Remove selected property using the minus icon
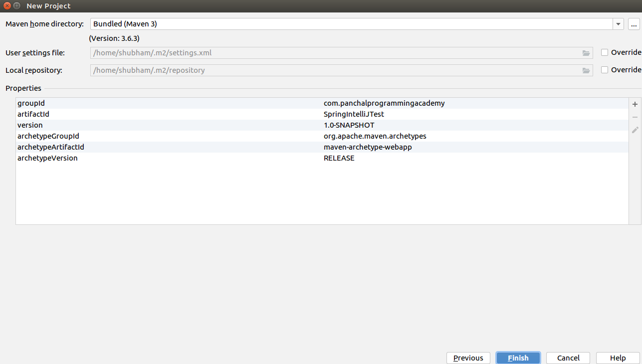Viewport: 642px width, 364px height. (635, 117)
